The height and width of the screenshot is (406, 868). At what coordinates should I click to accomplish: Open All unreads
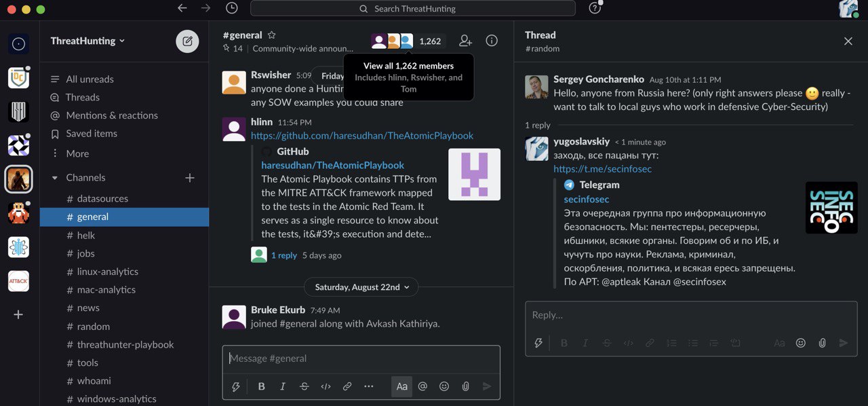tap(90, 79)
